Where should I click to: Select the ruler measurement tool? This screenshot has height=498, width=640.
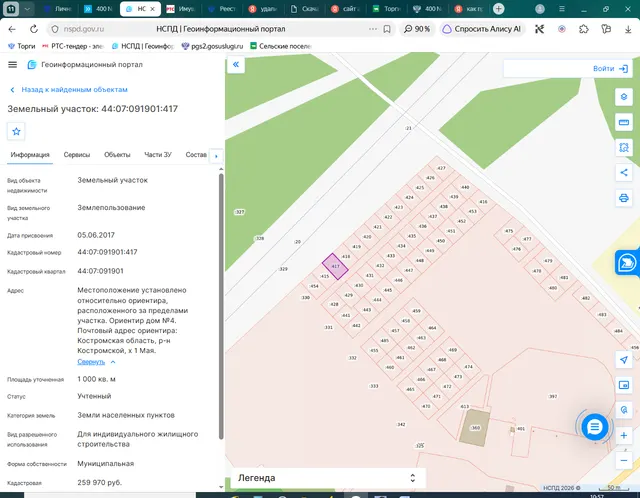(624, 122)
